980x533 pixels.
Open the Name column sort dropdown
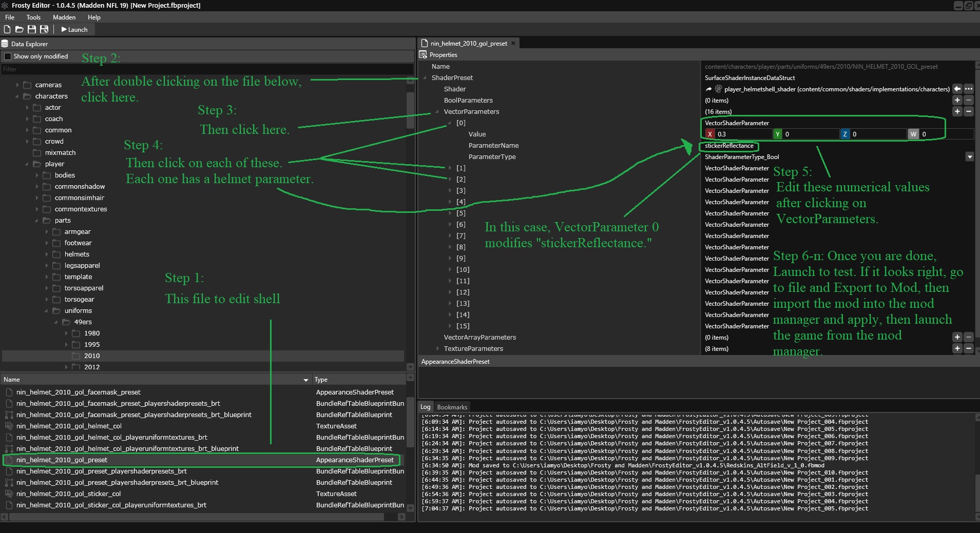tap(306, 380)
